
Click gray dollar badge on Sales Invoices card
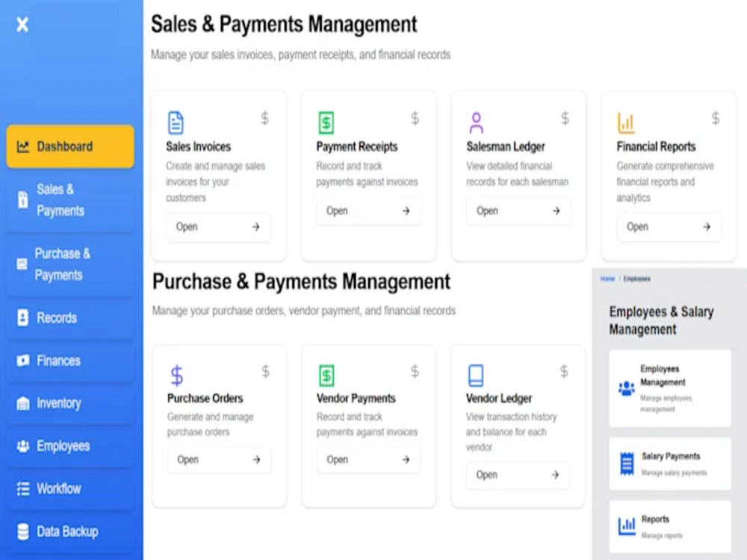coord(265,118)
